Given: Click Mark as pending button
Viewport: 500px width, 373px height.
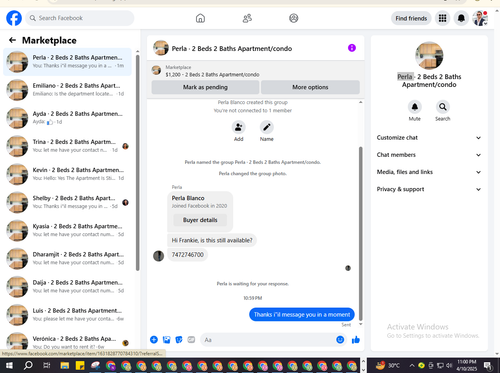Looking at the screenshot, I should click(x=205, y=87).
